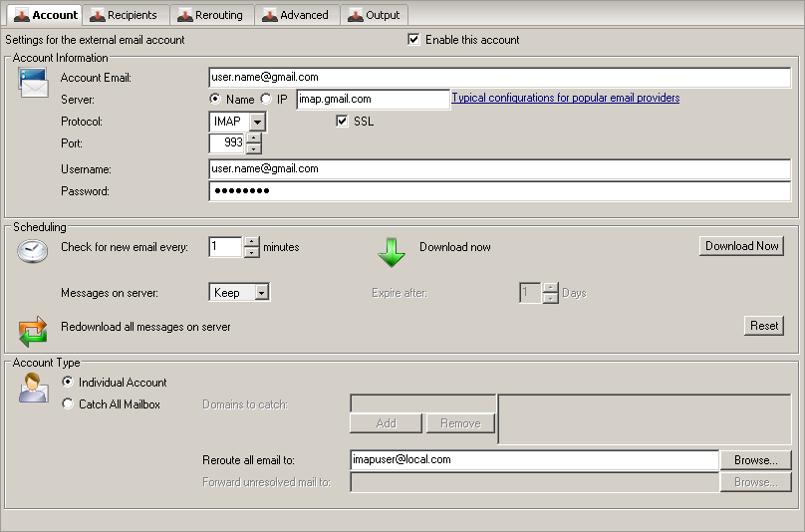
Task: Open the Protocol IMAP dropdown
Action: (x=256, y=122)
